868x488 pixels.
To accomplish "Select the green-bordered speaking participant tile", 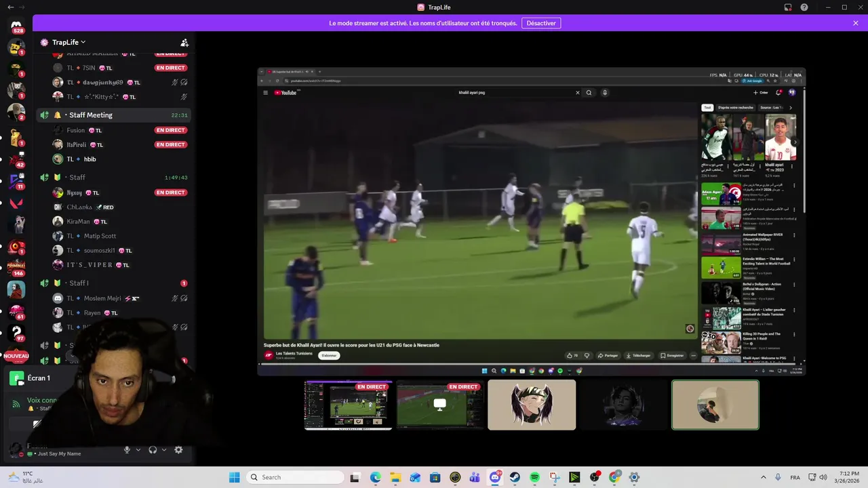I will click(715, 405).
